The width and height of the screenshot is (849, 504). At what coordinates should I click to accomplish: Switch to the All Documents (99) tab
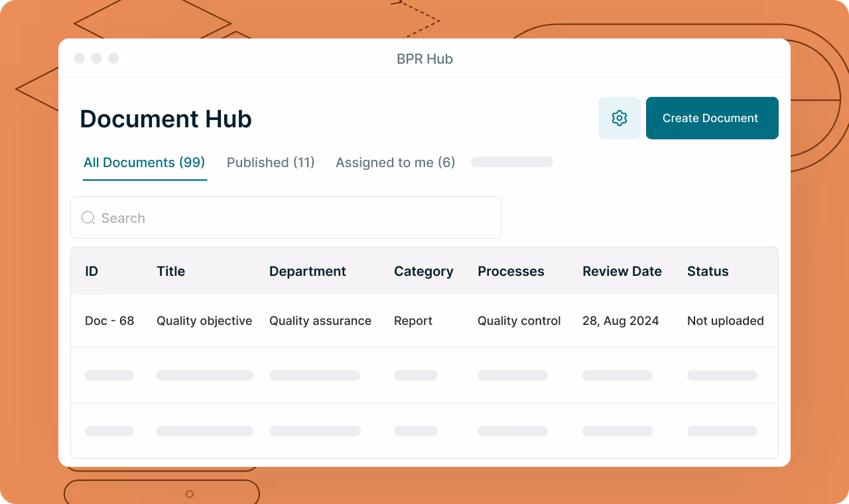pyautogui.click(x=145, y=162)
